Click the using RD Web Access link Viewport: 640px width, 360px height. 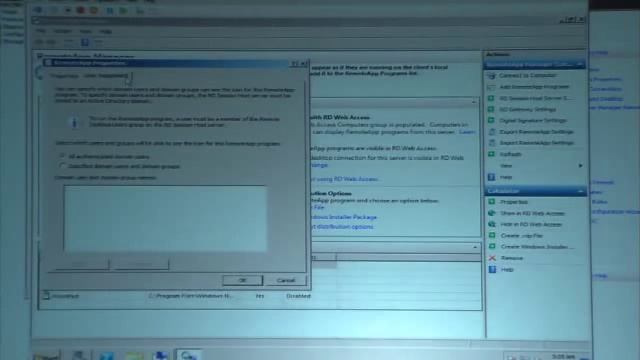click(x=346, y=179)
